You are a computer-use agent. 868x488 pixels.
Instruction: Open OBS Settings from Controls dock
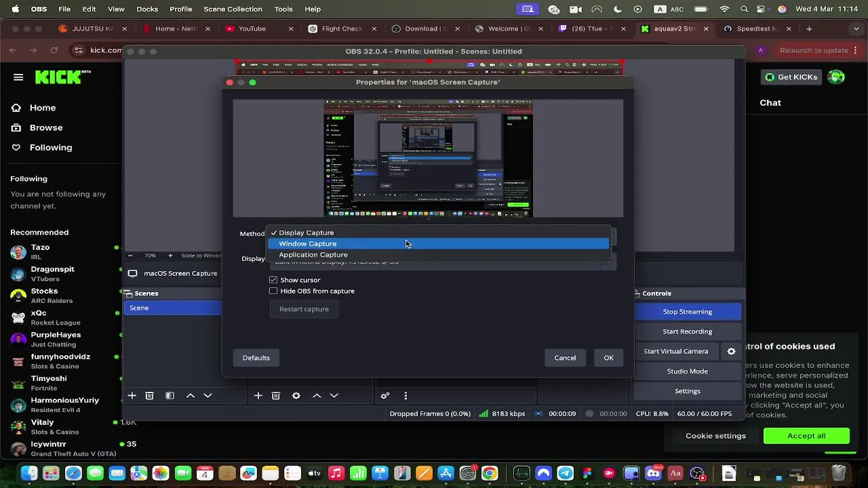click(x=687, y=391)
